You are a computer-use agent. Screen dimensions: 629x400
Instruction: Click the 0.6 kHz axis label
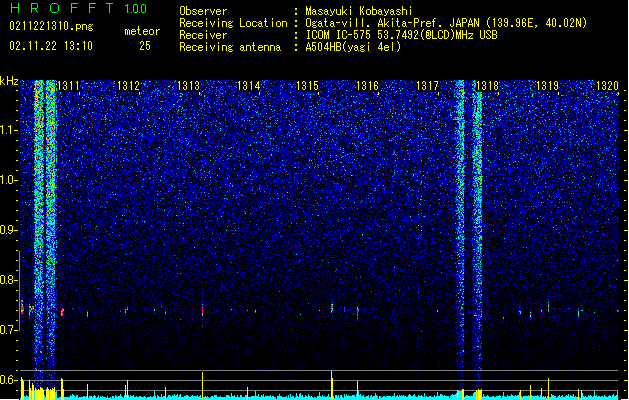coord(8,380)
